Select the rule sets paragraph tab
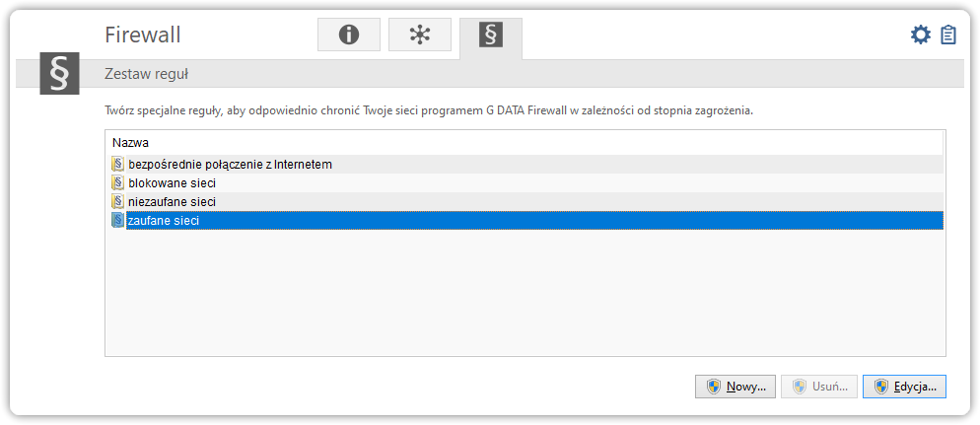The height and width of the screenshot is (425, 980). pos(491,36)
